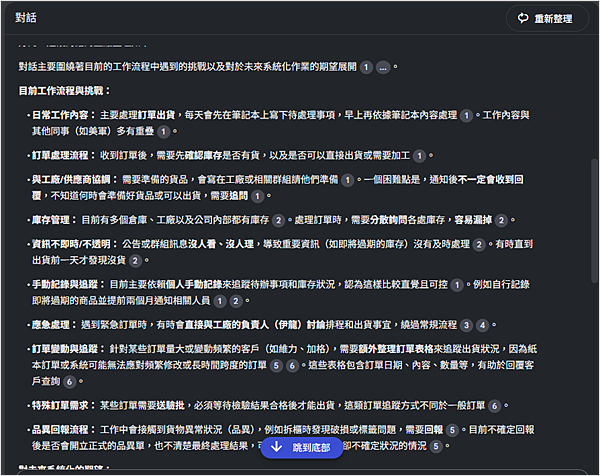Open citation 2 after 才發現沒貨
Screen dimensions: 600x476
point(135,261)
